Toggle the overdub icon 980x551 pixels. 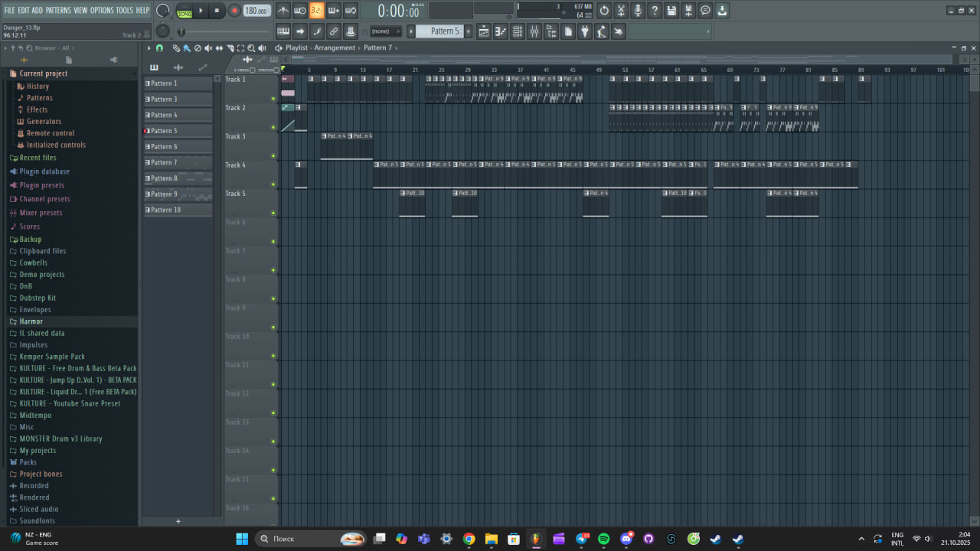pyautogui.click(x=334, y=11)
